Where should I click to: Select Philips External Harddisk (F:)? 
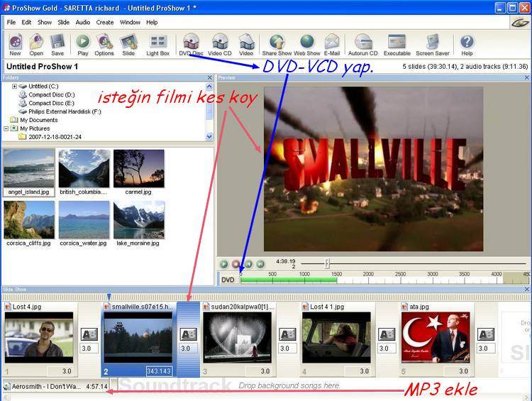coord(65,111)
